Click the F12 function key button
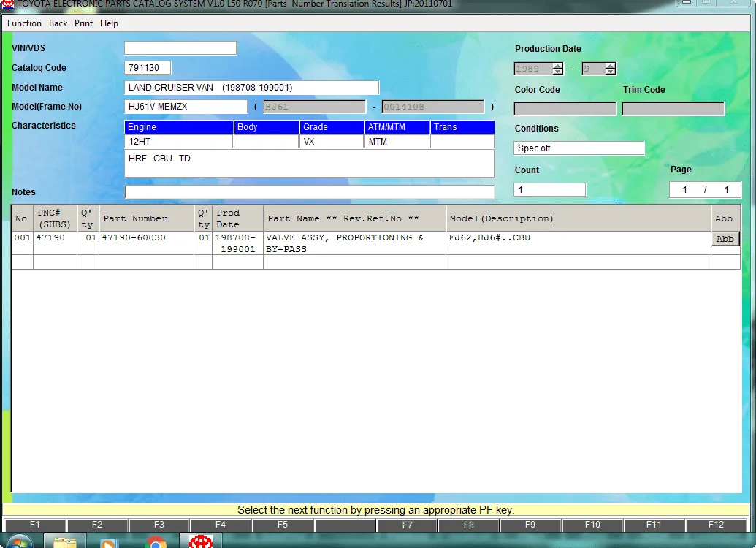The image size is (756, 548). (716, 525)
